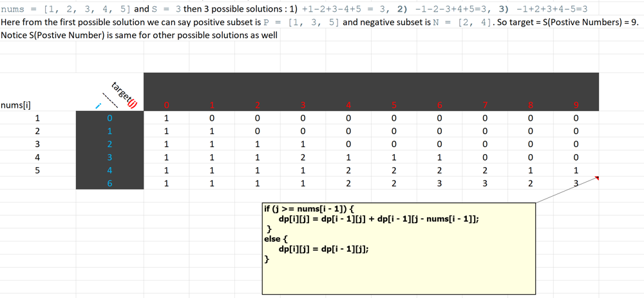
Task: Select blue row index 6 cell
Action: click(x=109, y=184)
